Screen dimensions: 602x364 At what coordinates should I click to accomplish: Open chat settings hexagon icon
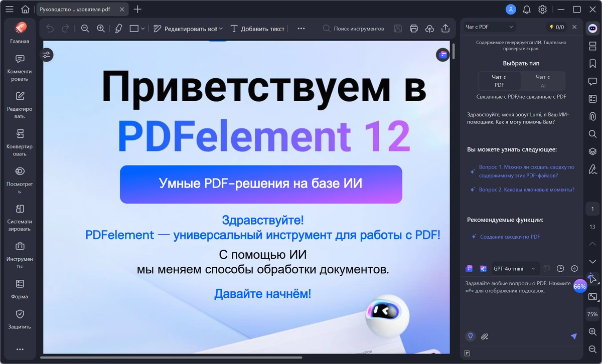click(575, 269)
